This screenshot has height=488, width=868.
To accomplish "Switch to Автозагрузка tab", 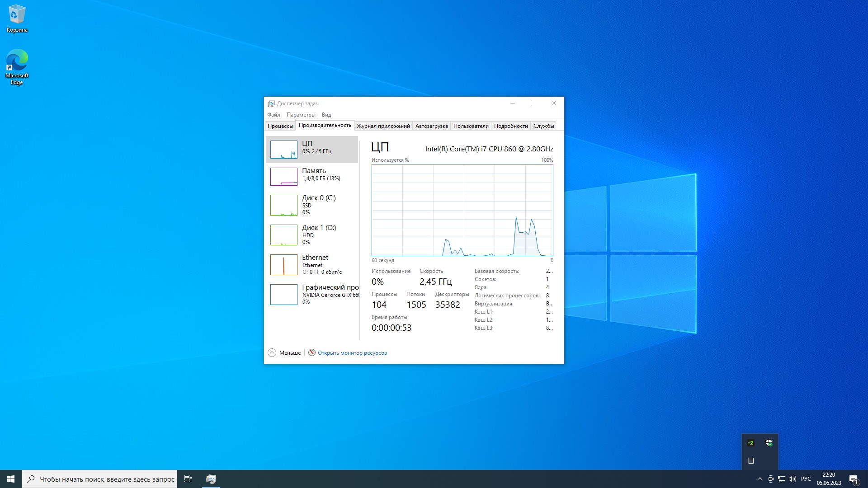I will click(x=431, y=126).
